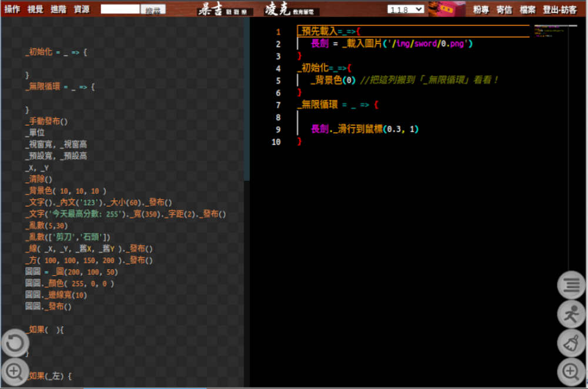Click the 凌克 calligraphy logo
The width and height of the screenshot is (588, 389).
click(x=292, y=9)
